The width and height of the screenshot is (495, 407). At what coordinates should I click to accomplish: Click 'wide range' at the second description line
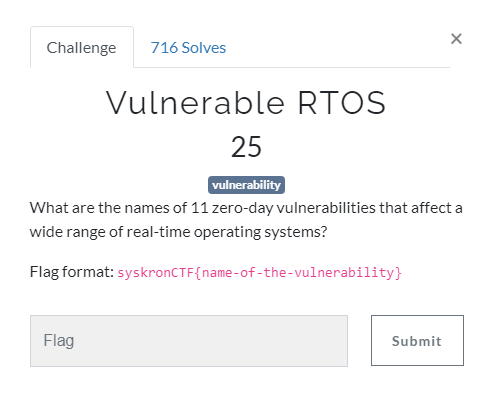point(68,232)
